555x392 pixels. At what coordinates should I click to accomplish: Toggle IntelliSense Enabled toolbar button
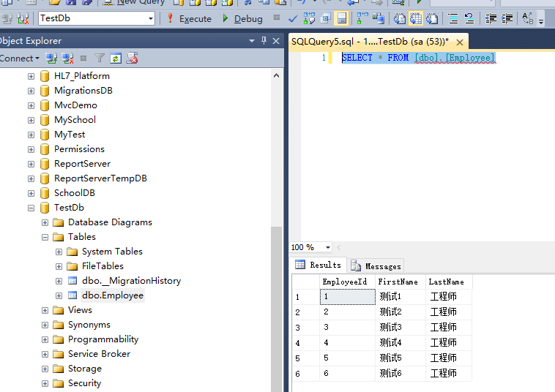pos(341,18)
